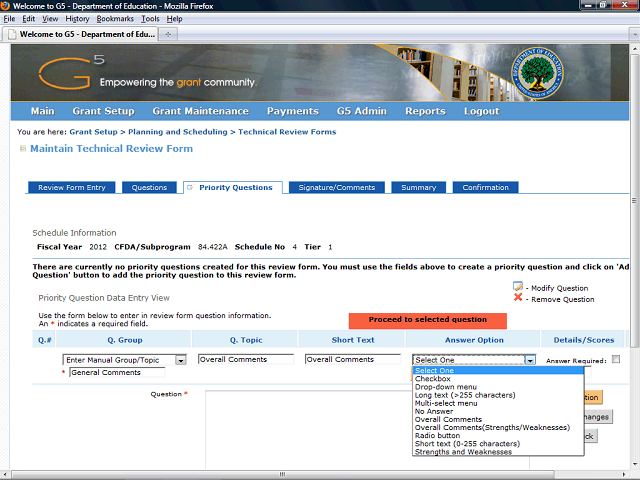Click inside the Question text area

click(309, 430)
